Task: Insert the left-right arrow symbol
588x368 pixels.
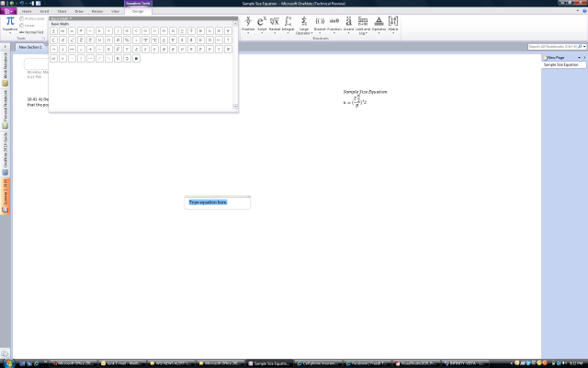Action: (72, 49)
